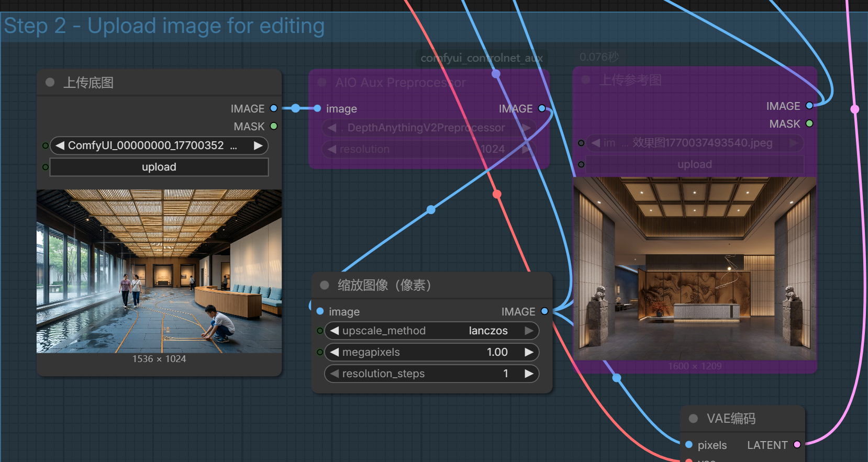The image size is (868, 462).
Task: Click the IMAGE output port of 缩放图像 node
Action: 544,311
